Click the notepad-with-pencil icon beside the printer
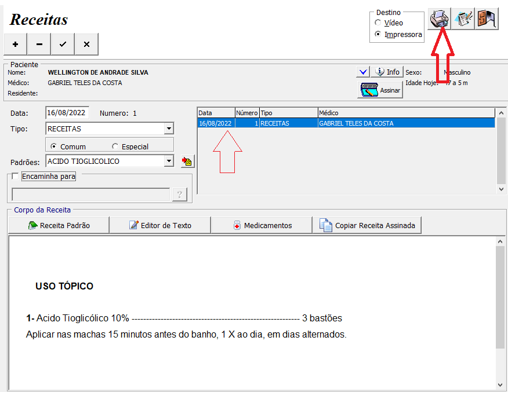Image resolution: width=510 pixels, height=394 pixels. 463,19
